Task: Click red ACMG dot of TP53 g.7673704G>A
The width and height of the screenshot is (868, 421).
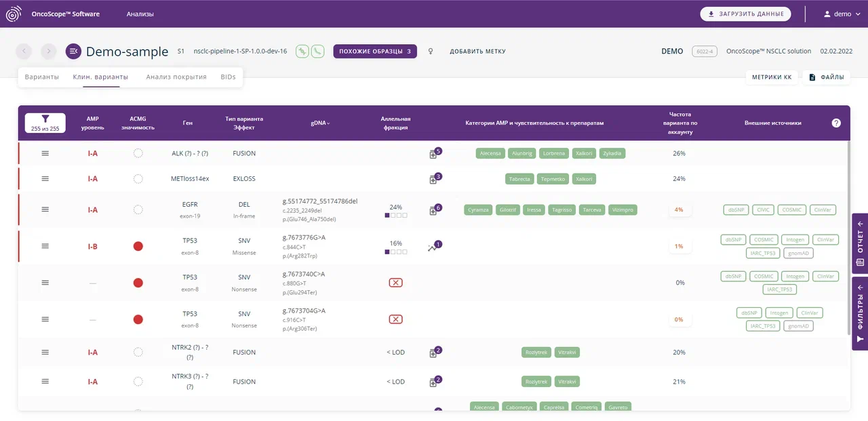Action: [x=138, y=319]
